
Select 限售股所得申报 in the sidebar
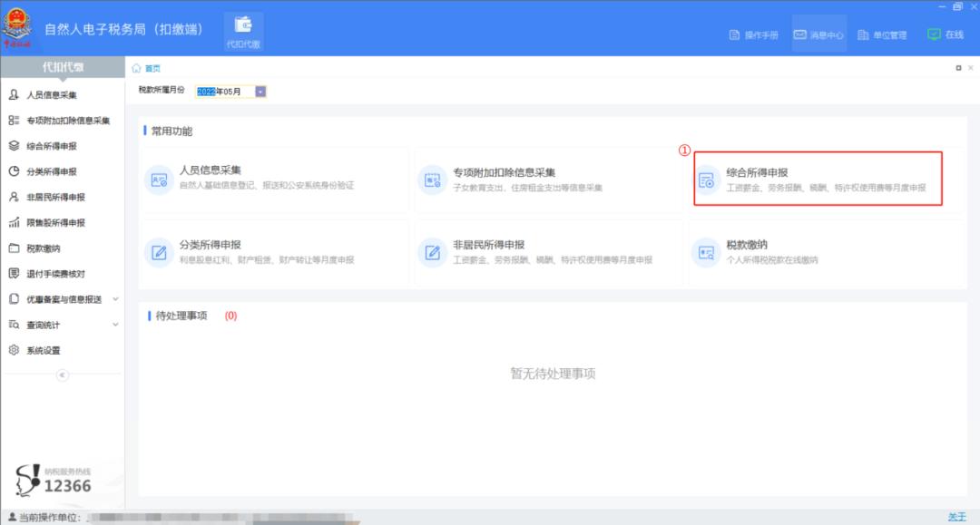click(x=54, y=223)
